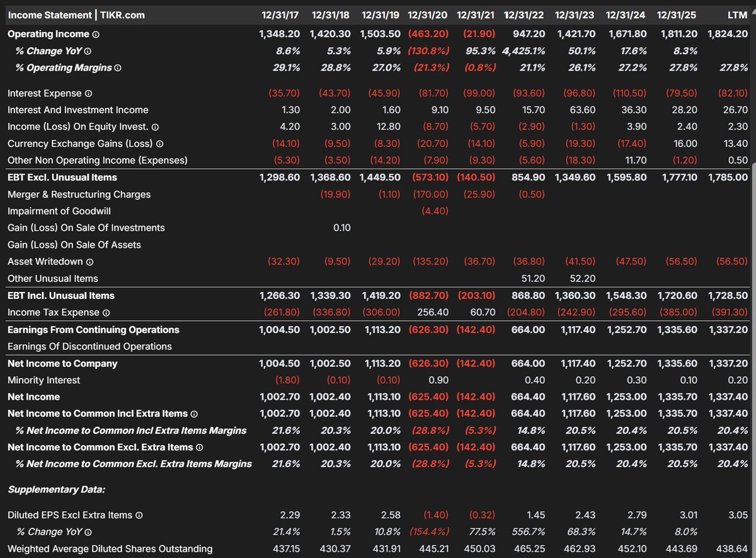Select the 12/31/23 column header
Screen dimensions: 756x558
click(575, 15)
